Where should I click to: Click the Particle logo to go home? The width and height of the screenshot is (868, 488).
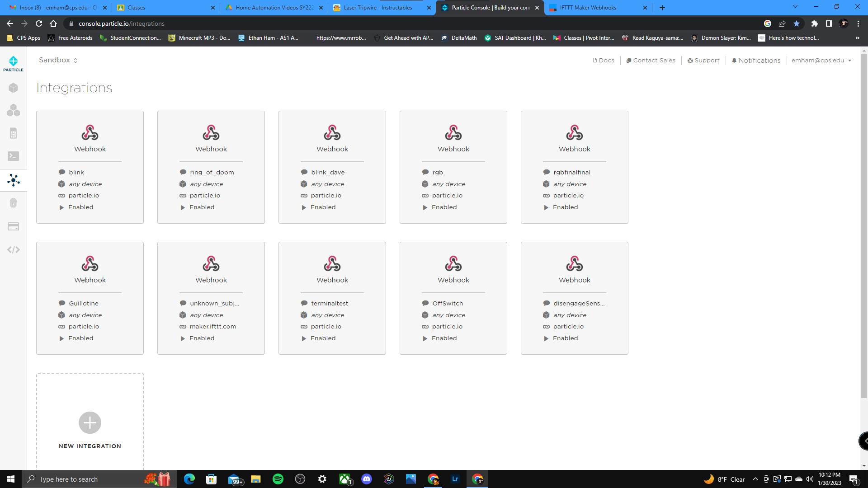pos(13,62)
